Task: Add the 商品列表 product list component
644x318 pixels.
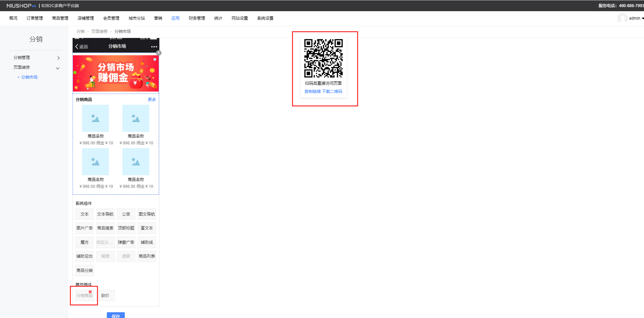Action: 147,256
